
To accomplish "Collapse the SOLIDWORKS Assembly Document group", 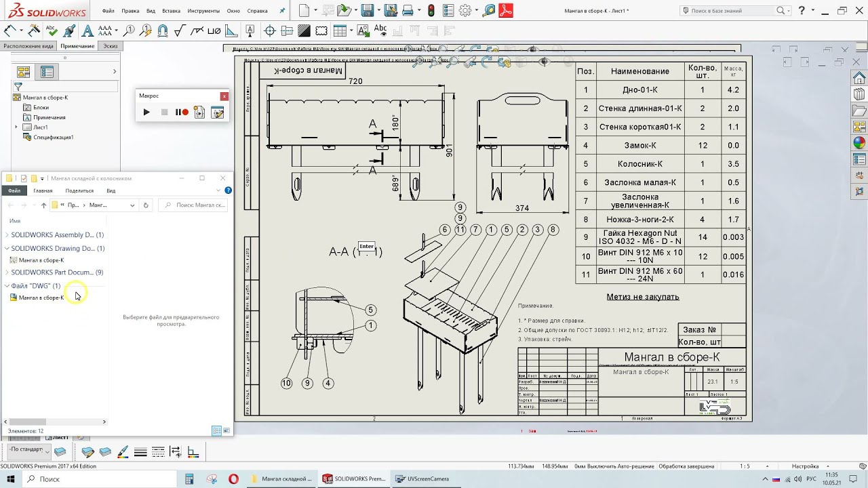I will click(x=7, y=235).
